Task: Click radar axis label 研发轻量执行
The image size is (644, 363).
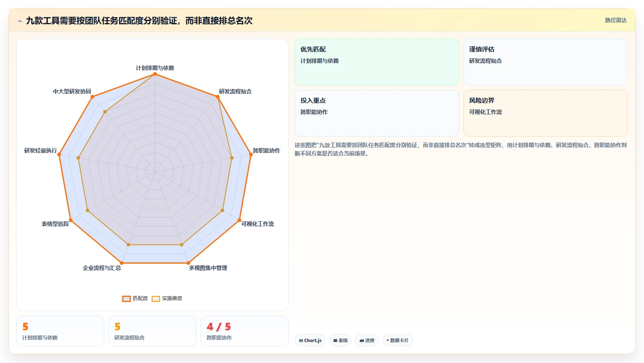Action: coord(41,150)
